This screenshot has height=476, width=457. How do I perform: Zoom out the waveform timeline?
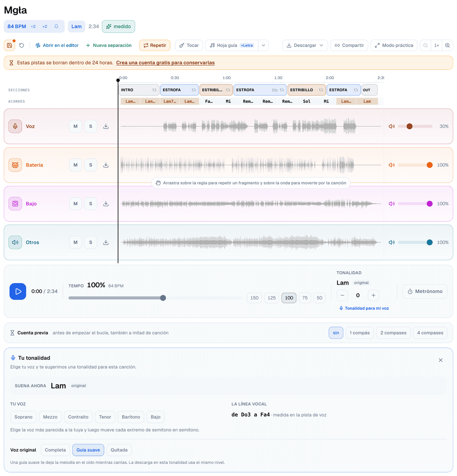click(425, 45)
